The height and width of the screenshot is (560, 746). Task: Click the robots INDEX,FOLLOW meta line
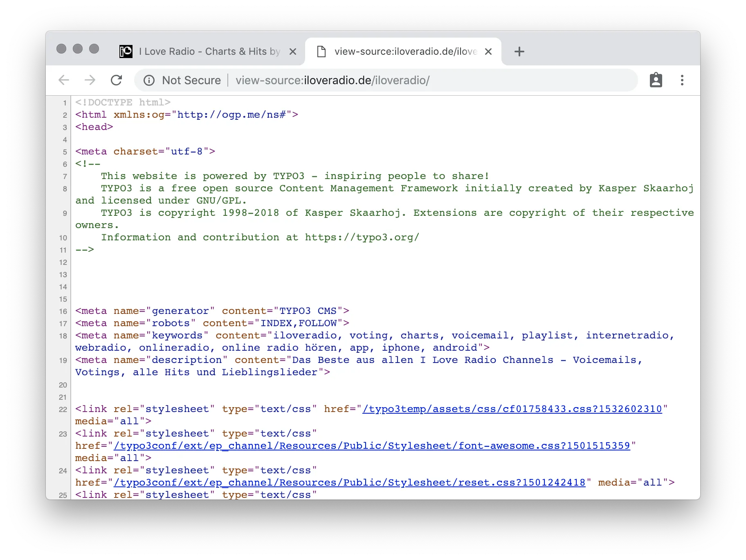[x=212, y=323]
